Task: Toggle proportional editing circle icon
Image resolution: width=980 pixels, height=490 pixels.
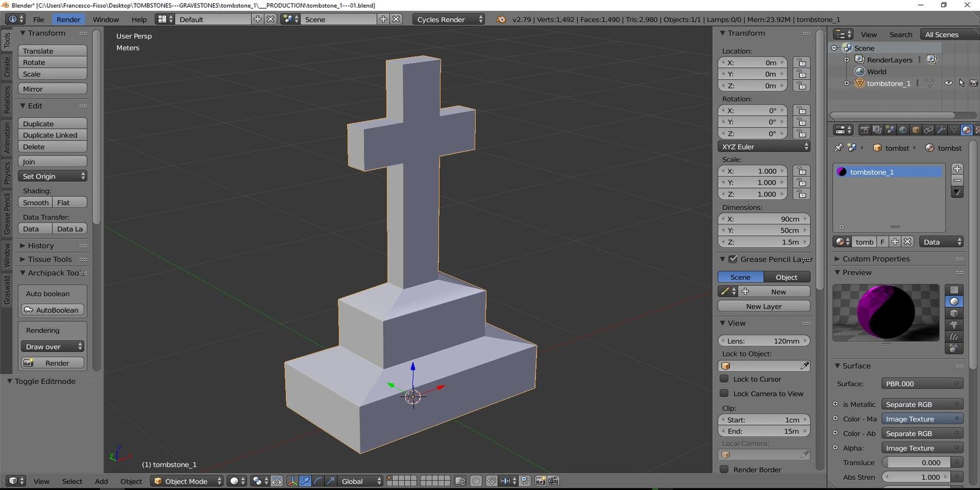Action: pyautogui.click(x=476, y=481)
